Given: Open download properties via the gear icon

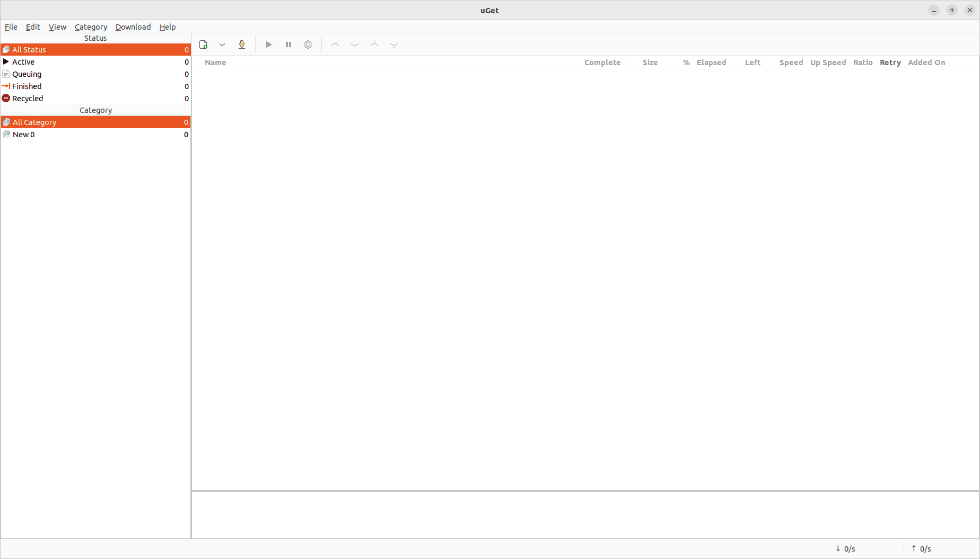Looking at the screenshot, I should (308, 45).
